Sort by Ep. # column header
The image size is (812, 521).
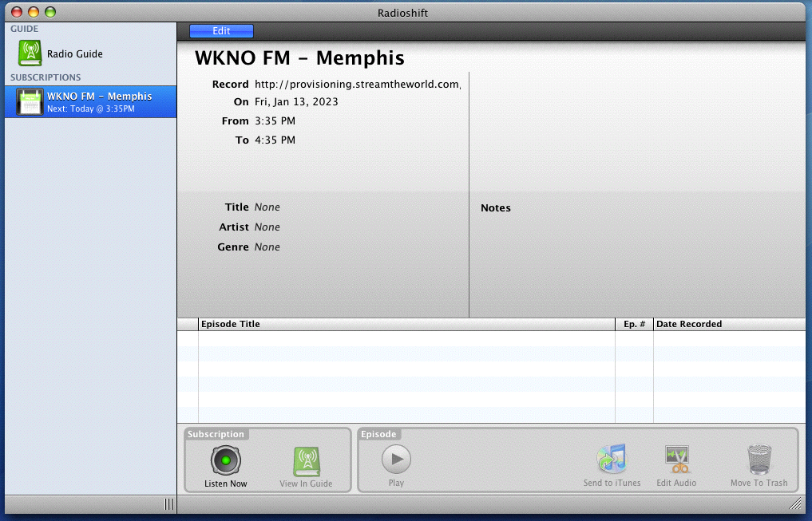635,325
